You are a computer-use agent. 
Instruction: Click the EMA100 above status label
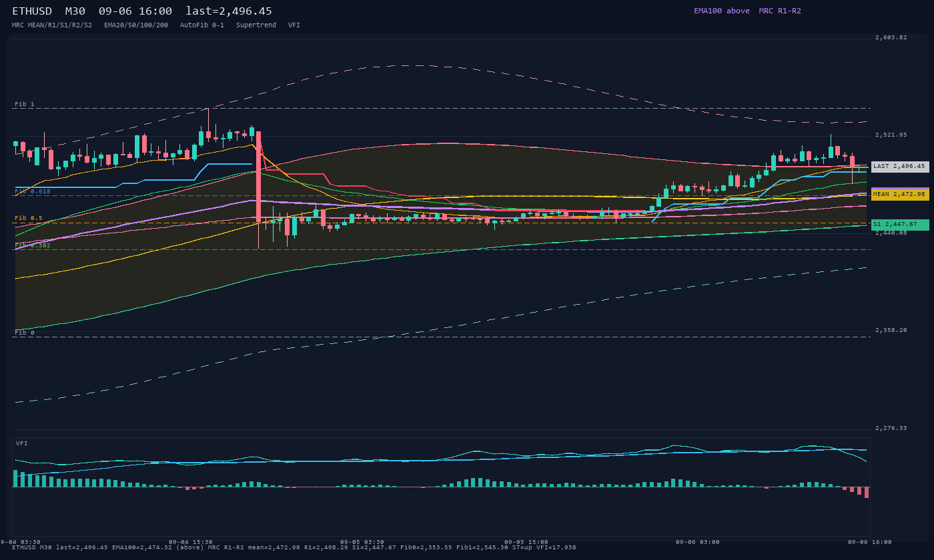coord(722,11)
